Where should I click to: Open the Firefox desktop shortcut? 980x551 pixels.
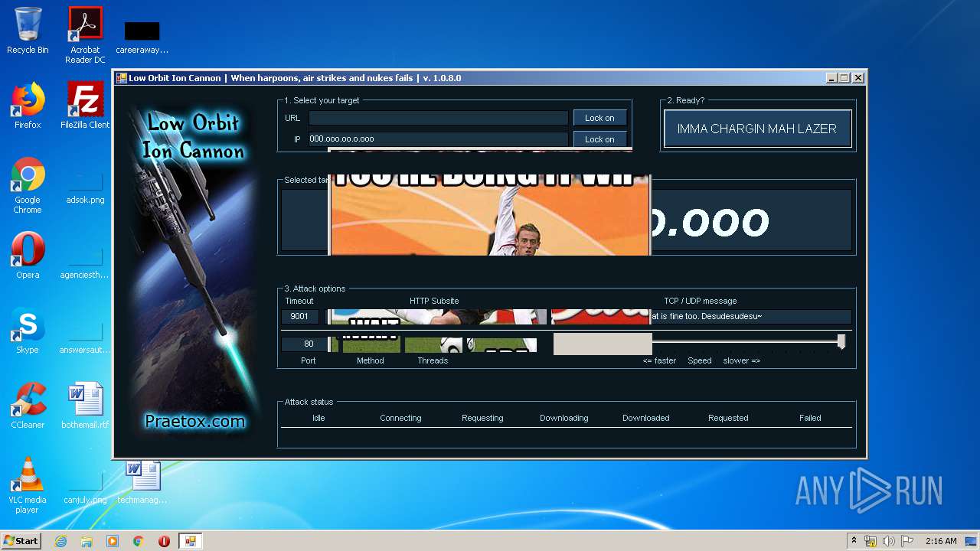point(28,106)
